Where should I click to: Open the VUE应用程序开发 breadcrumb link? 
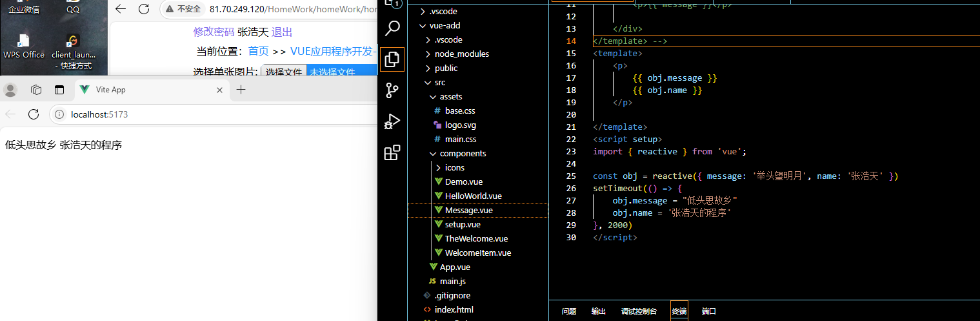point(333,52)
